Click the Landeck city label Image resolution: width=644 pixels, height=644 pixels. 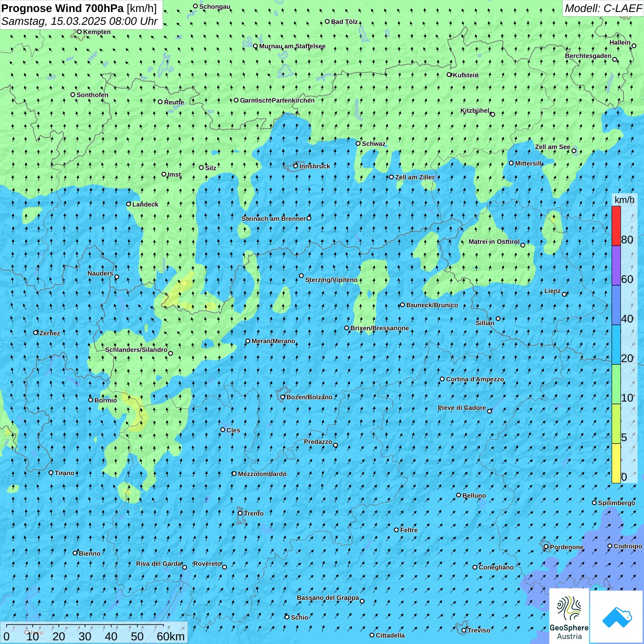tap(145, 204)
